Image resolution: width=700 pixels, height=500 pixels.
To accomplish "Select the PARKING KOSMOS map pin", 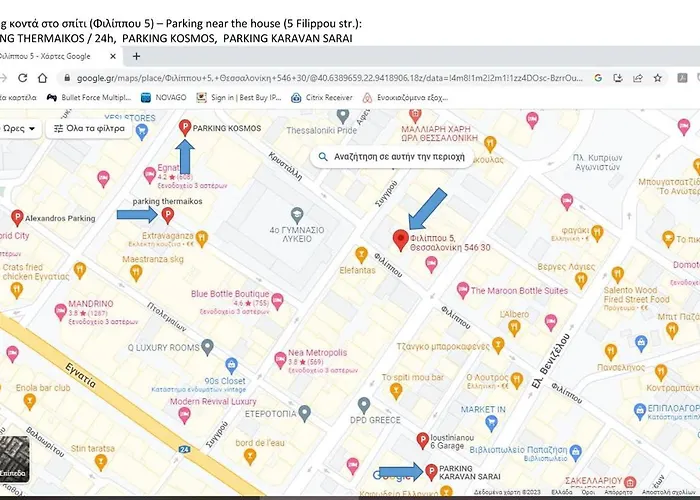I will pyautogui.click(x=185, y=127).
